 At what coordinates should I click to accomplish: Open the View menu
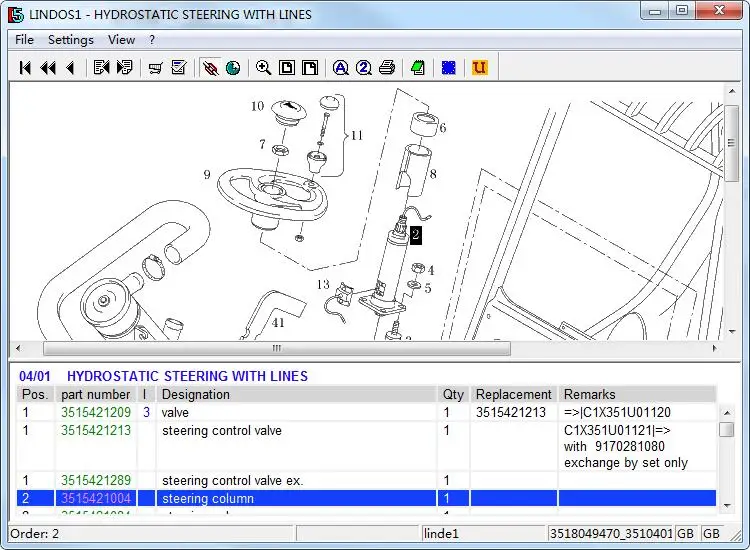(x=121, y=40)
